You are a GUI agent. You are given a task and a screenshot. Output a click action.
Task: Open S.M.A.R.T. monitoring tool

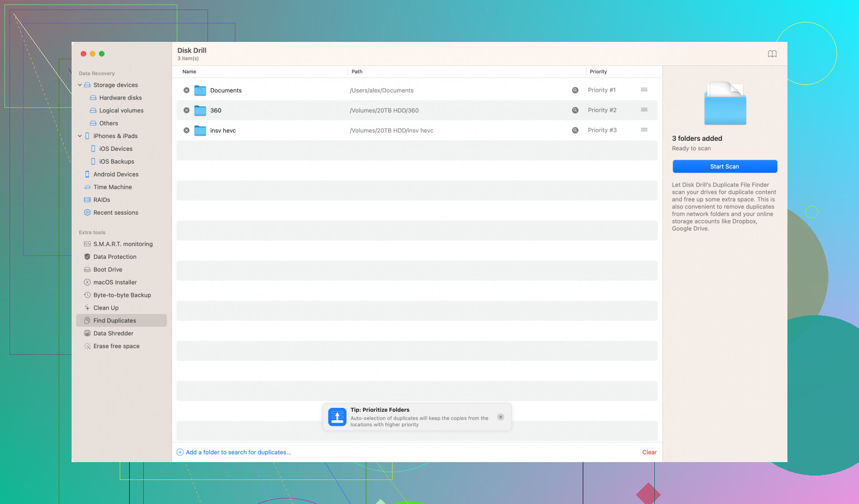122,244
